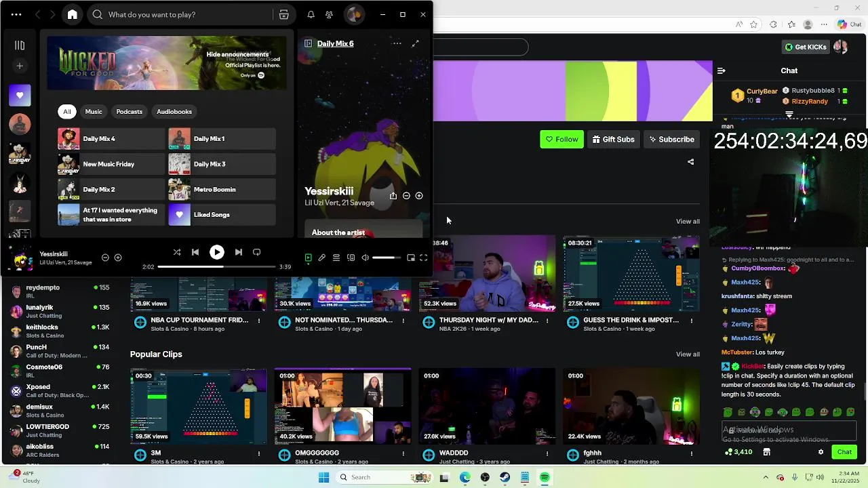Screen dimensions: 868x488
Task: Open Connect to a device icon
Action: (351, 258)
